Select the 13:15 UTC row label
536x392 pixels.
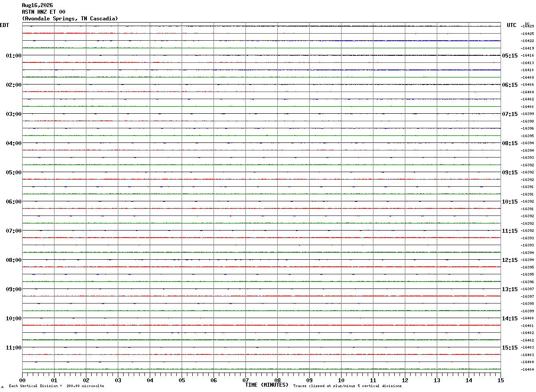(510, 289)
